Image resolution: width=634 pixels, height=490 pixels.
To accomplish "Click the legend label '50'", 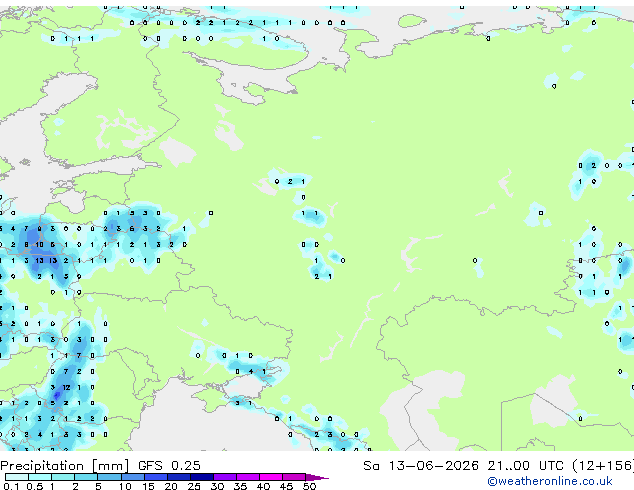I will click(309, 486).
